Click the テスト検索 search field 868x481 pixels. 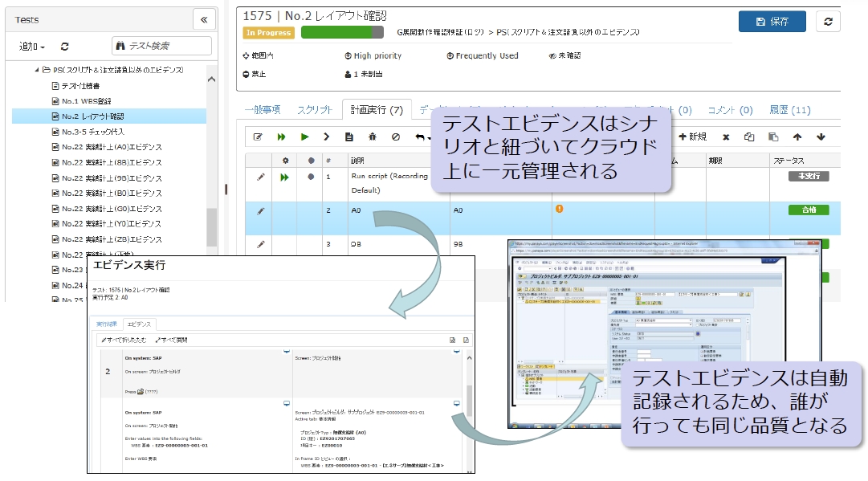pos(161,47)
